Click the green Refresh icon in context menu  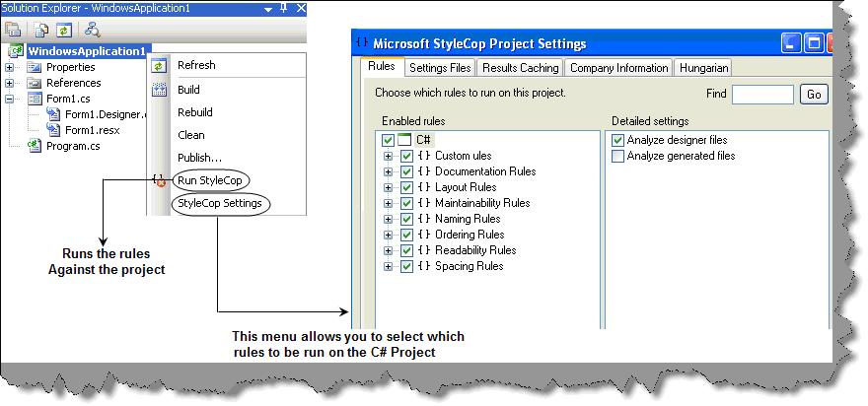(159, 66)
